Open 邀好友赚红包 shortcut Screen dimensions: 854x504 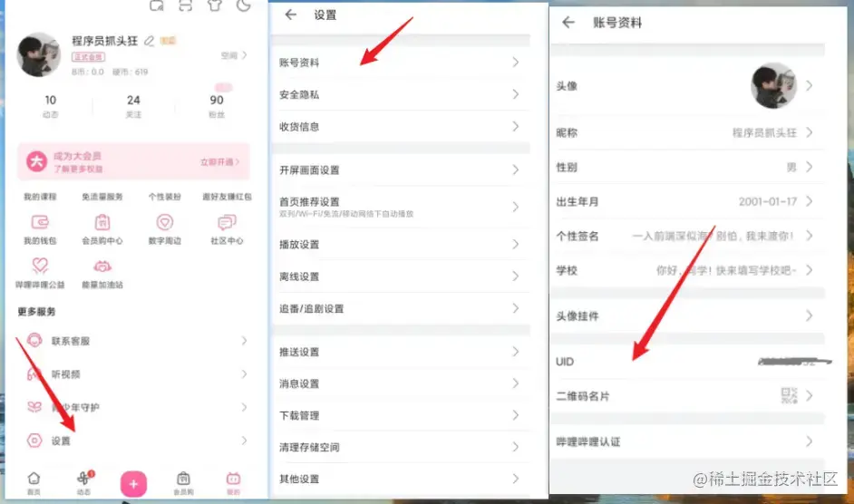[227, 197]
